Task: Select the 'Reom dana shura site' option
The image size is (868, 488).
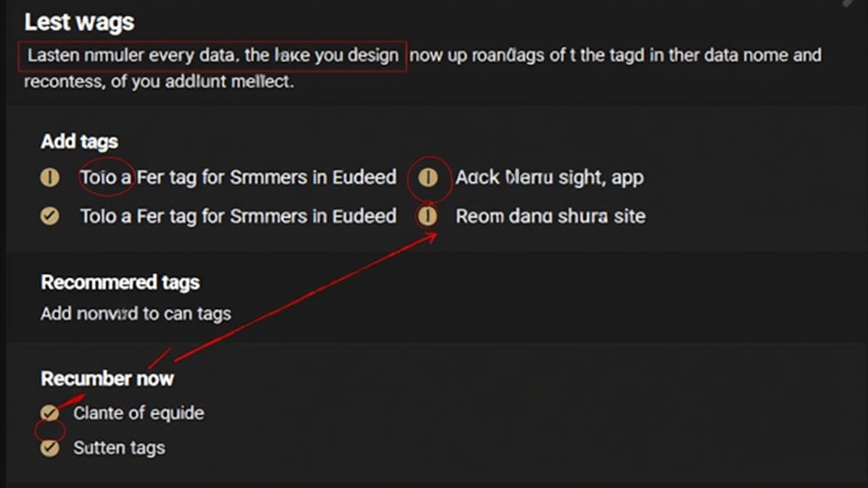Action: coord(550,216)
